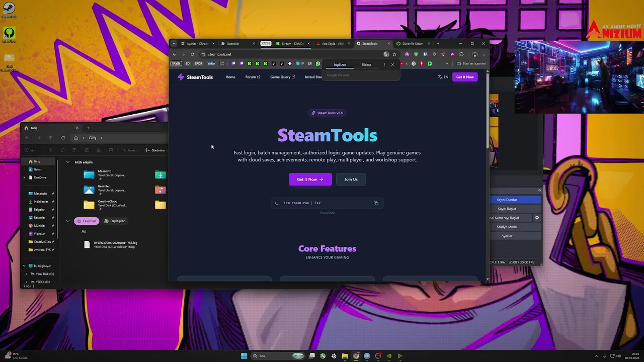Viewport: 644px width, 362px height.
Task: Select Türkçe in Google Translate popup
Action: coord(366,64)
